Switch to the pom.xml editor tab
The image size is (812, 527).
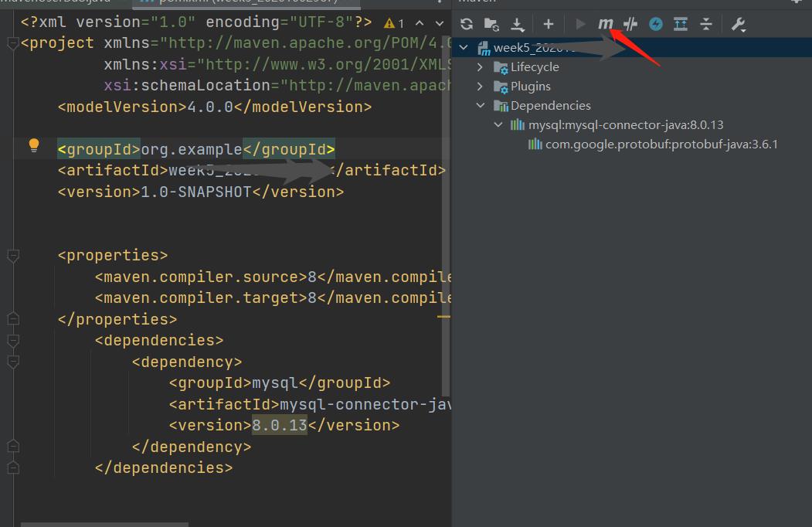click(x=246, y=2)
